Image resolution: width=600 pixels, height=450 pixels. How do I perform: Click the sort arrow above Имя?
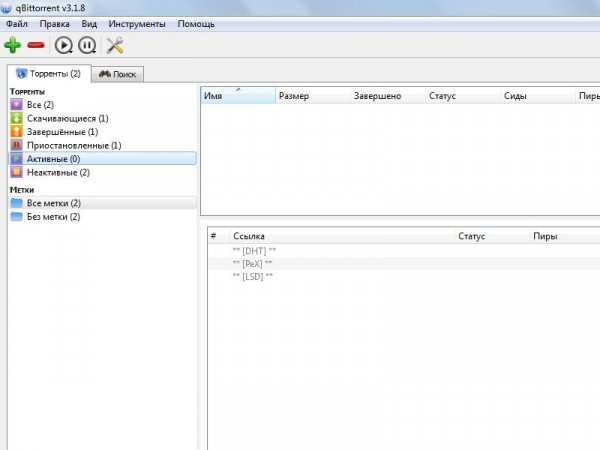(238, 90)
